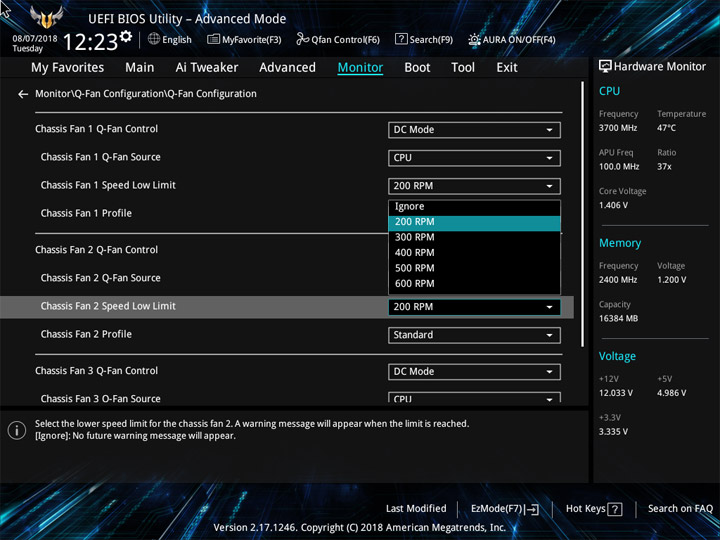Click the +12V reading 12.033 V
The width and height of the screenshot is (720, 540).
pyautogui.click(x=616, y=393)
